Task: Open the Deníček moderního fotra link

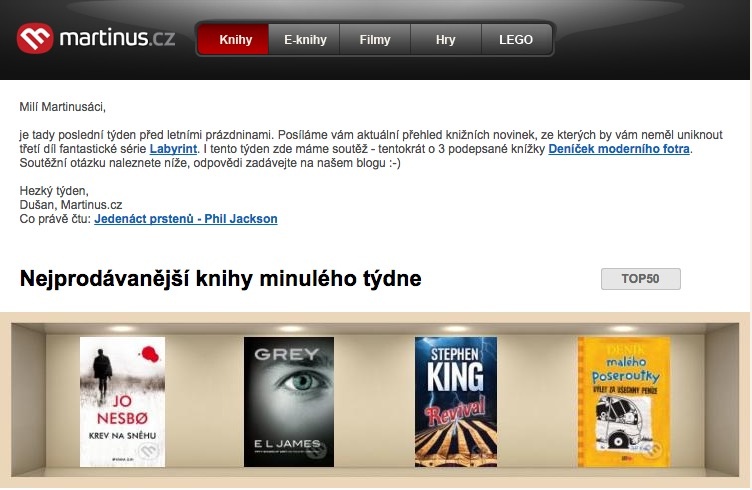Action: point(619,149)
